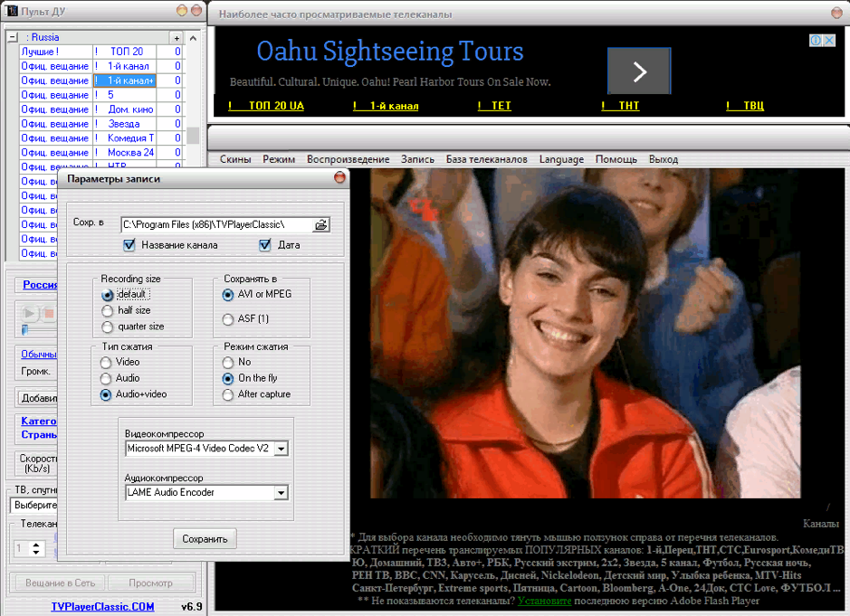
Task: Click the Установите Flash Player link
Action: click(x=544, y=601)
